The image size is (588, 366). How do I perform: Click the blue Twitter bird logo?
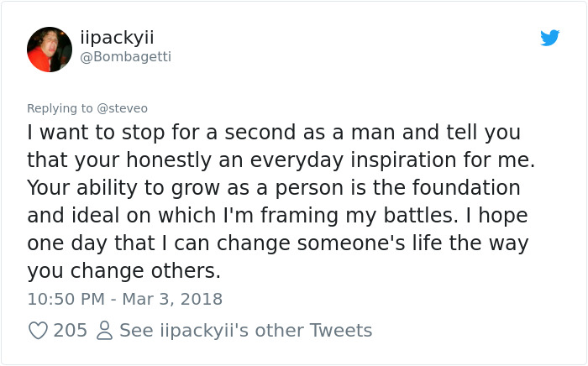click(549, 38)
